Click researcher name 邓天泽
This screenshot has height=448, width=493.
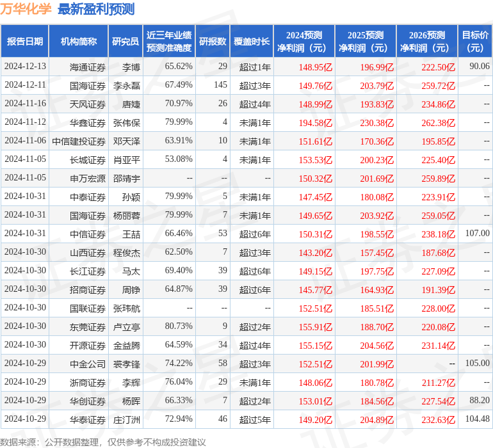(x=127, y=141)
